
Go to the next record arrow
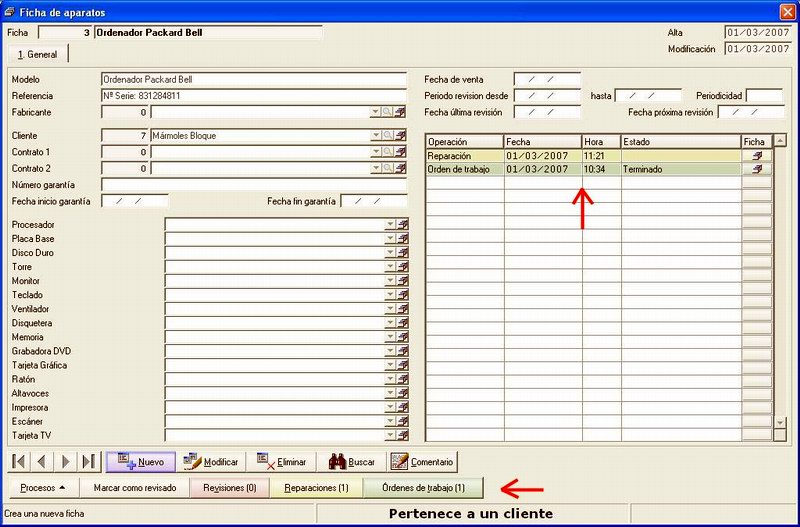[x=66, y=462]
